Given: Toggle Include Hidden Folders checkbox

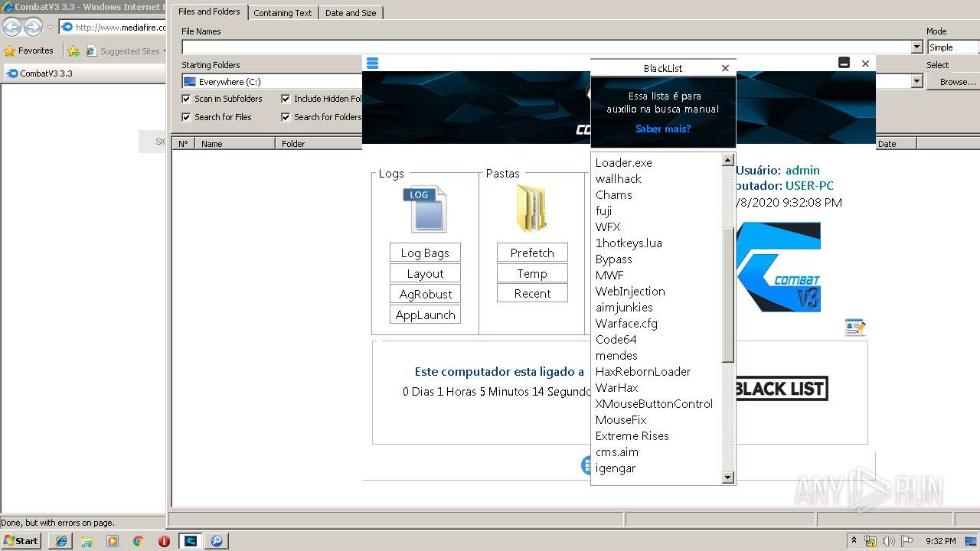Looking at the screenshot, I should pos(286,99).
